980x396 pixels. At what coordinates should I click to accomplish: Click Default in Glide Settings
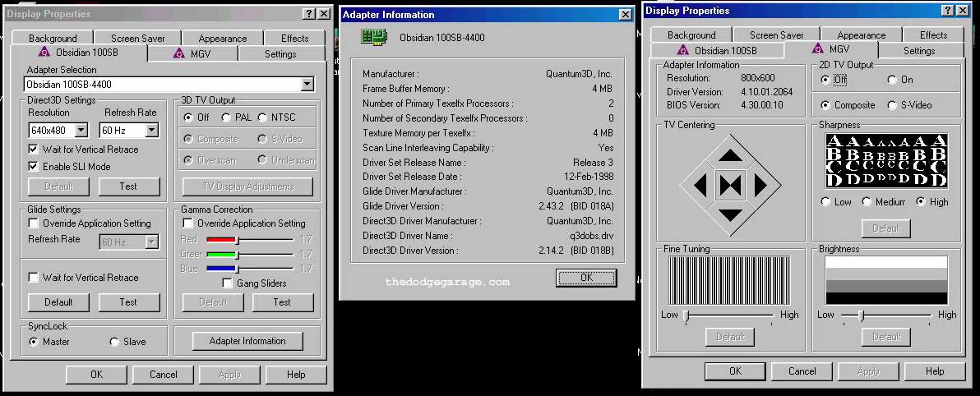click(58, 302)
